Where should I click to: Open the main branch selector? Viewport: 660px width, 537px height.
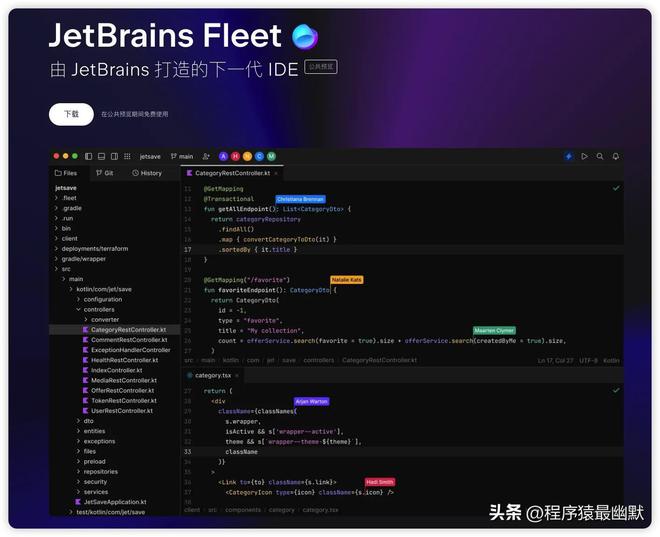182,157
